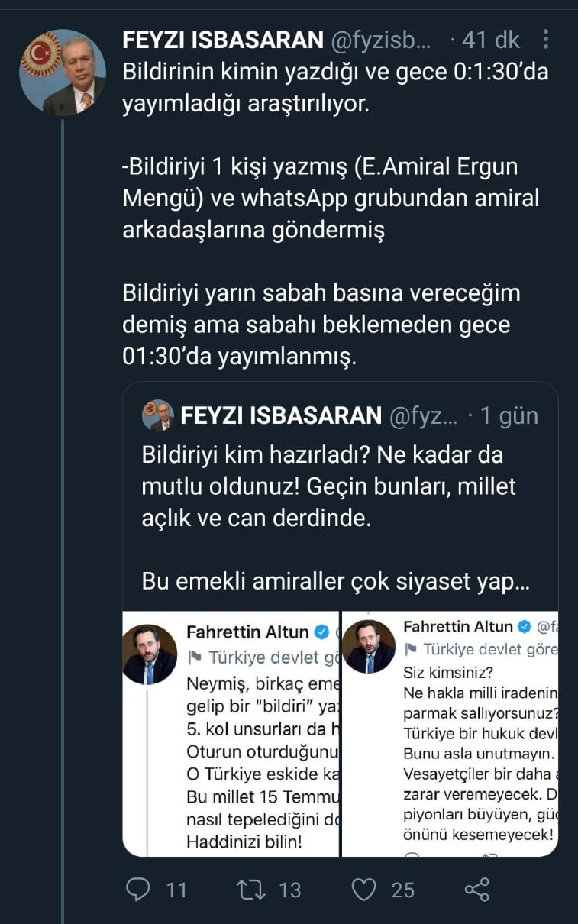Viewport: 578px width, 924px height.
Task: Tap the retweet arrows icon
Action: pyautogui.click(x=250, y=890)
